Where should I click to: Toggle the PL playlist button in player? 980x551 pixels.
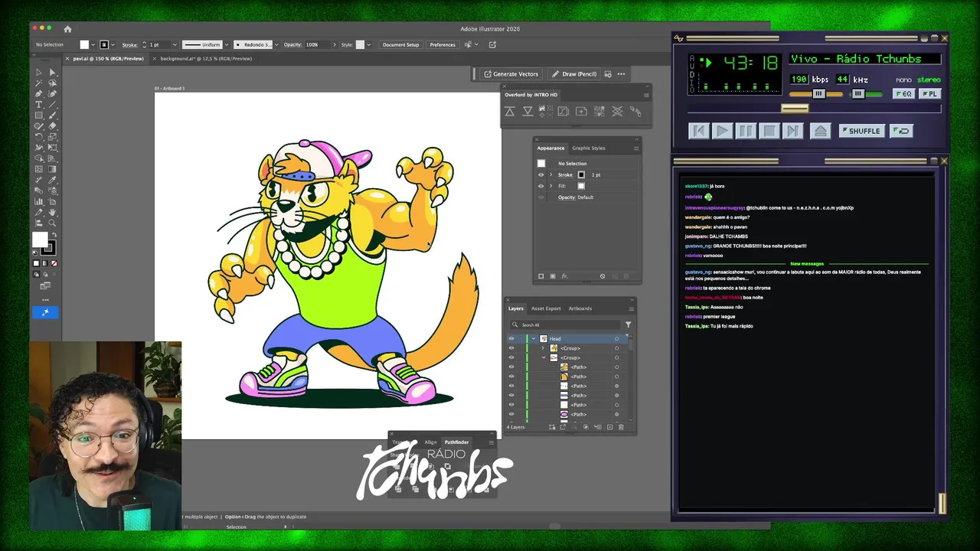click(x=929, y=94)
